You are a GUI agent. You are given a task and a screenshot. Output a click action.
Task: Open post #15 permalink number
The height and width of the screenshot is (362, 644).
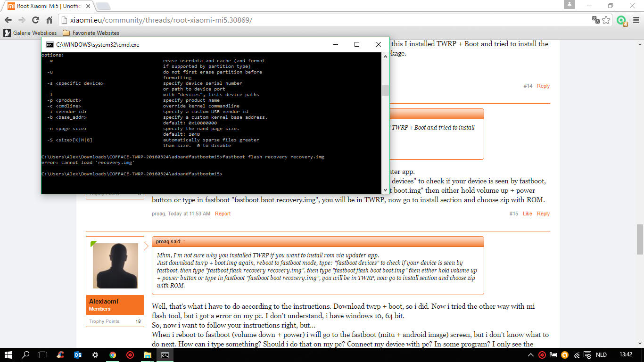pyautogui.click(x=513, y=214)
